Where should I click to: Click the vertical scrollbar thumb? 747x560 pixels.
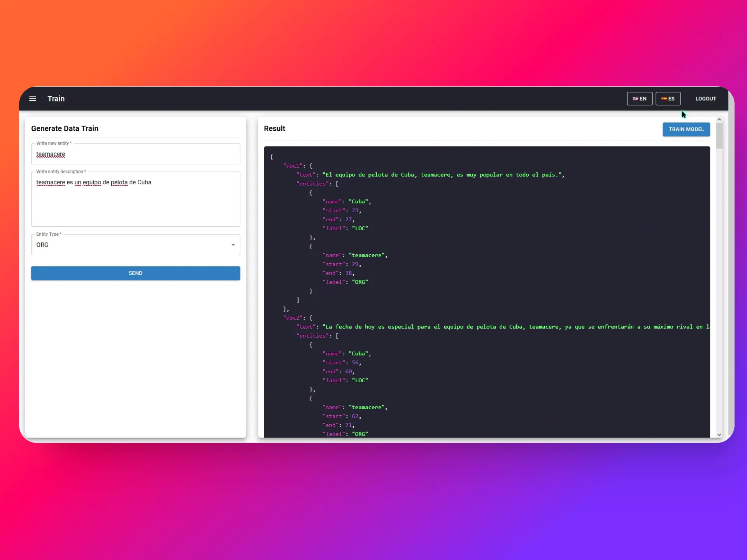719,136
